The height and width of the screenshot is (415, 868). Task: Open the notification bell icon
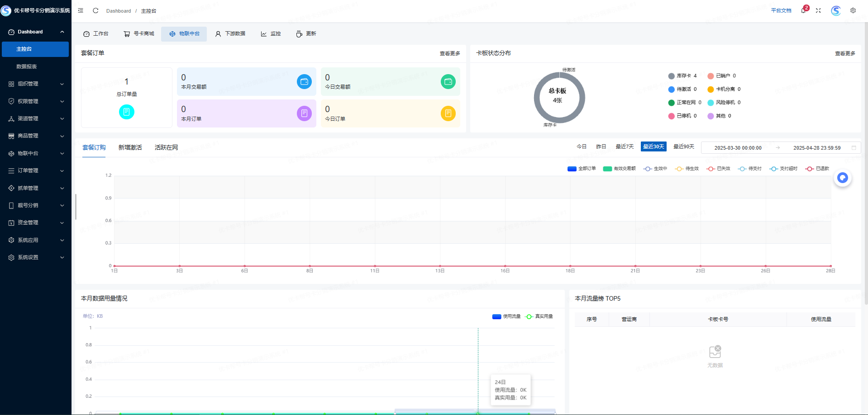(x=803, y=10)
